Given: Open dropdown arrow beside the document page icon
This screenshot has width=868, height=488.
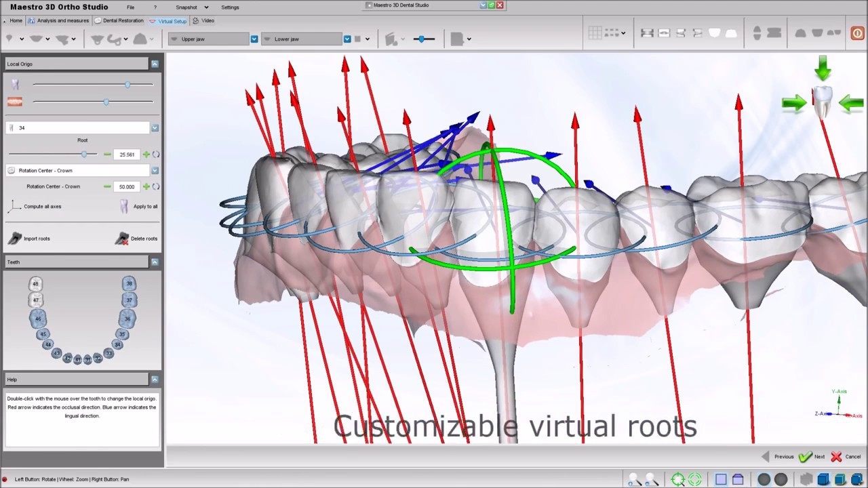Looking at the screenshot, I should [x=469, y=39].
